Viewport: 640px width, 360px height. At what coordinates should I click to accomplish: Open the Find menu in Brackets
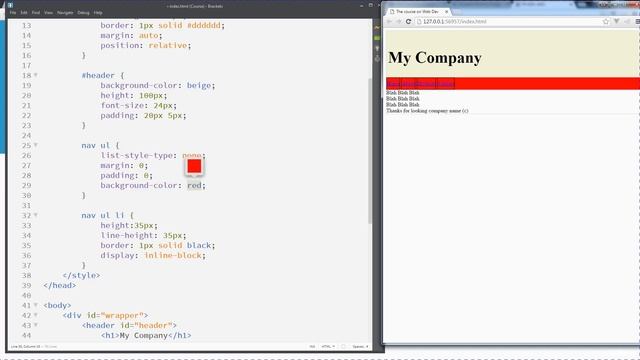pyautogui.click(x=36, y=13)
